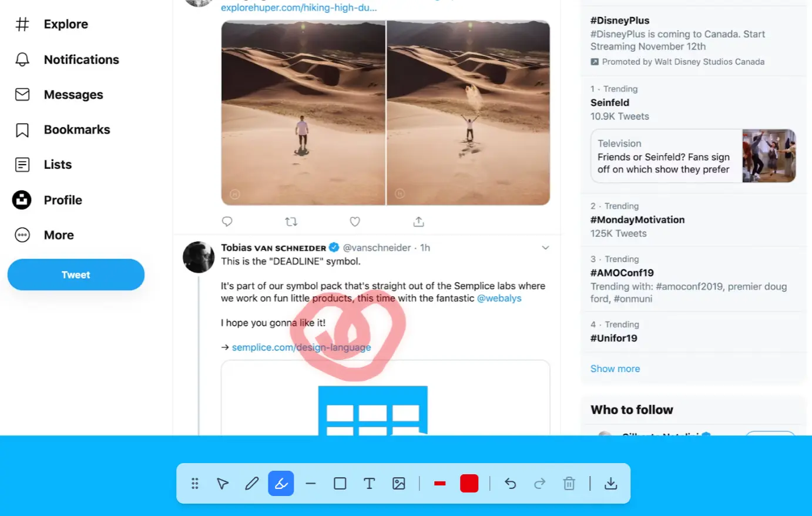Image resolution: width=812 pixels, height=516 pixels.
Task: Pick the Highlighter tool
Action: pyautogui.click(x=281, y=483)
